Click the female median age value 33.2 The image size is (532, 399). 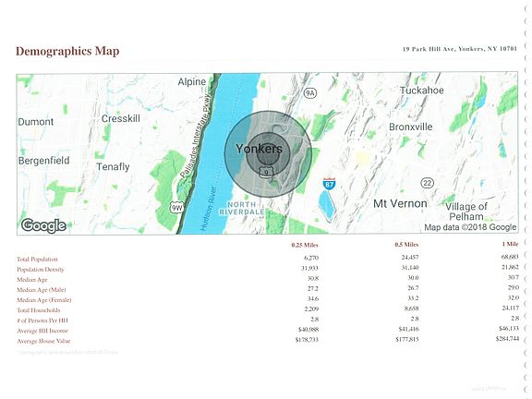[413, 298]
